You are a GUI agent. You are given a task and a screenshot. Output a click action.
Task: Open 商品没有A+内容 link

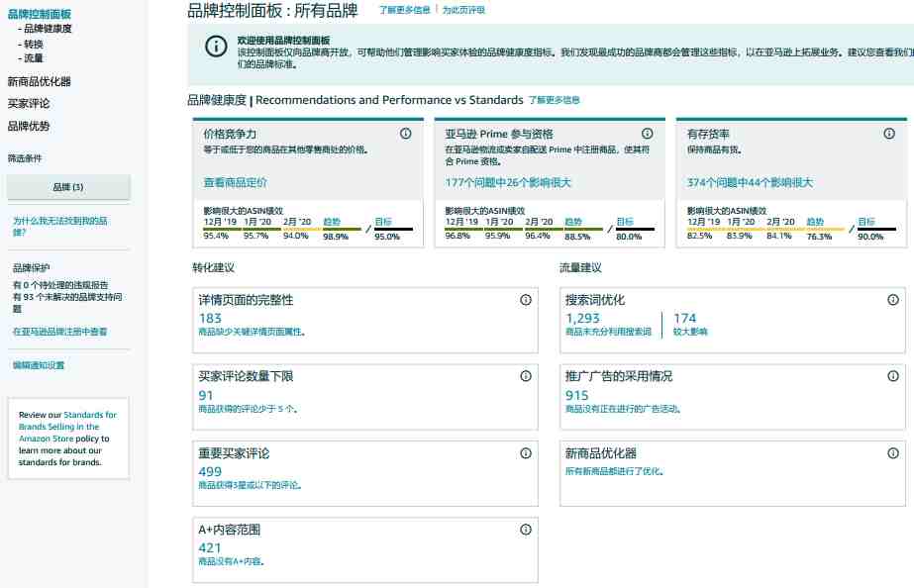[232, 561]
